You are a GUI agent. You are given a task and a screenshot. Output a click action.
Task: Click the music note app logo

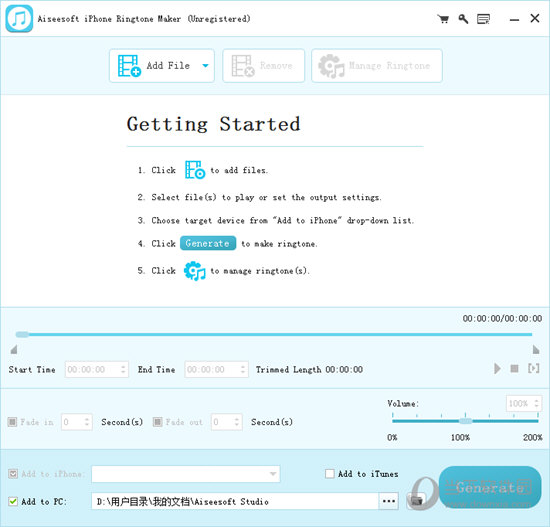pyautogui.click(x=19, y=19)
